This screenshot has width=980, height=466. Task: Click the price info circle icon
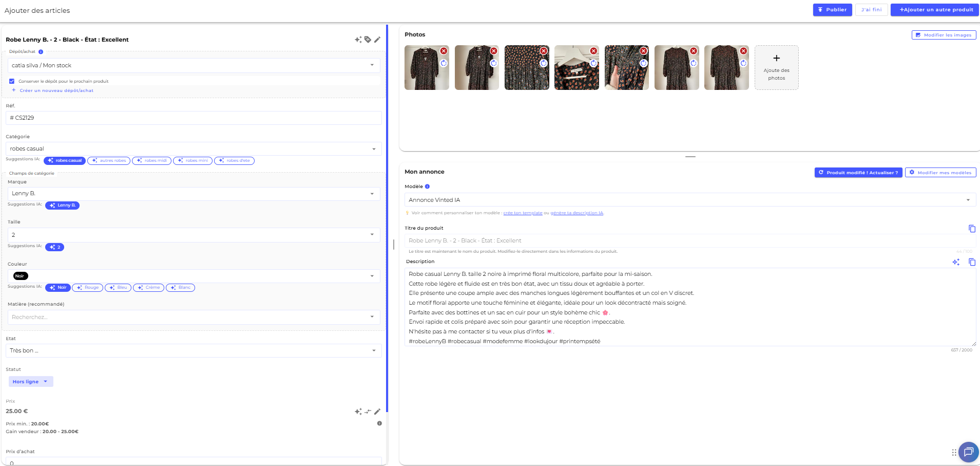coord(379,423)
